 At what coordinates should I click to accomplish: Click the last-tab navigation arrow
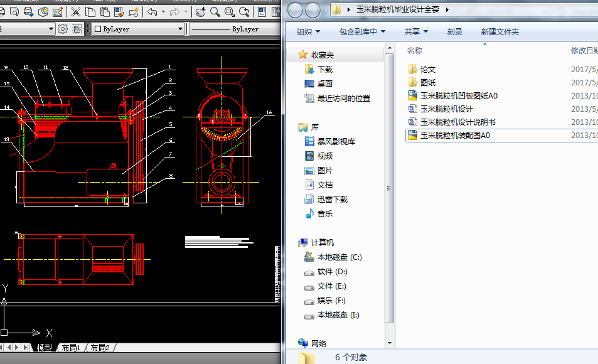tap(26, 347)
